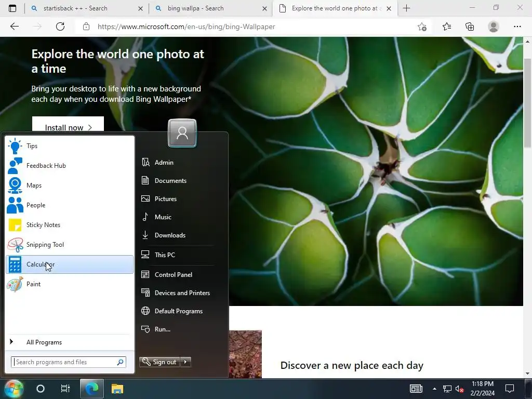Open Pictures folder from Start menu
This screenshot has height=399, width=532.
(x=178, y=199)
